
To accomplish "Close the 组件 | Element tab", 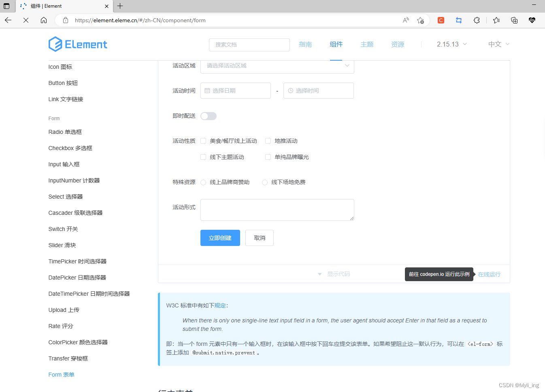I will click(x=106, y=6).
